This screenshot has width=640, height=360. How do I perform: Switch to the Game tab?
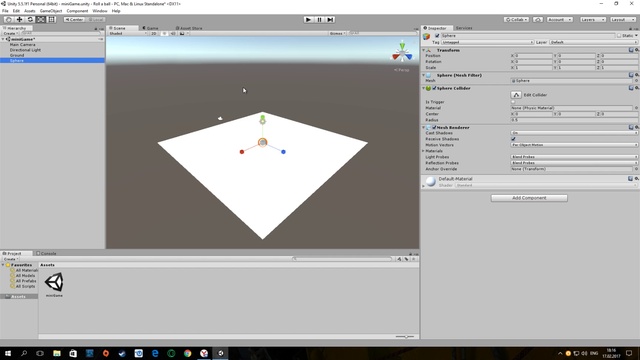pyautogui.click(x=150, y=28)
